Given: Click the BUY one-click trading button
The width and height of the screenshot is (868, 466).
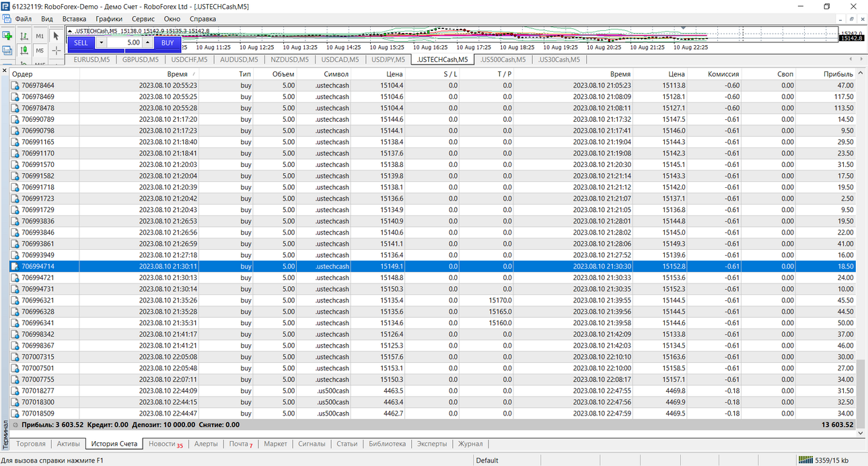Looking at the screenshot, I should (168, 42).
